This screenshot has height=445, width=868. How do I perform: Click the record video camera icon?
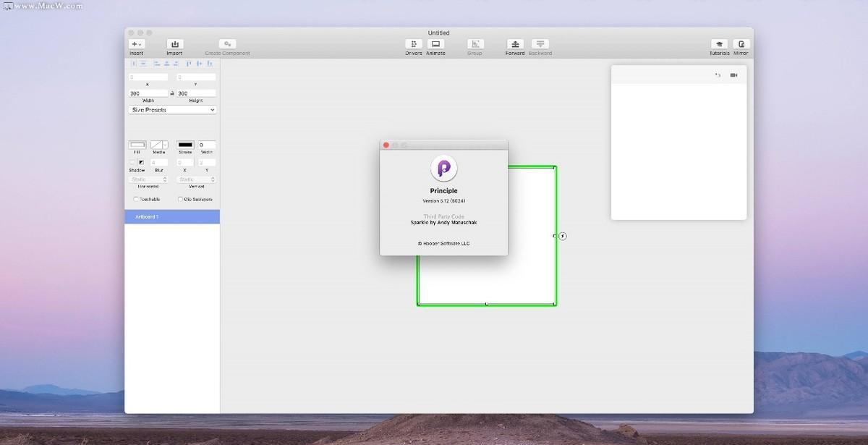tap(733, 75)
